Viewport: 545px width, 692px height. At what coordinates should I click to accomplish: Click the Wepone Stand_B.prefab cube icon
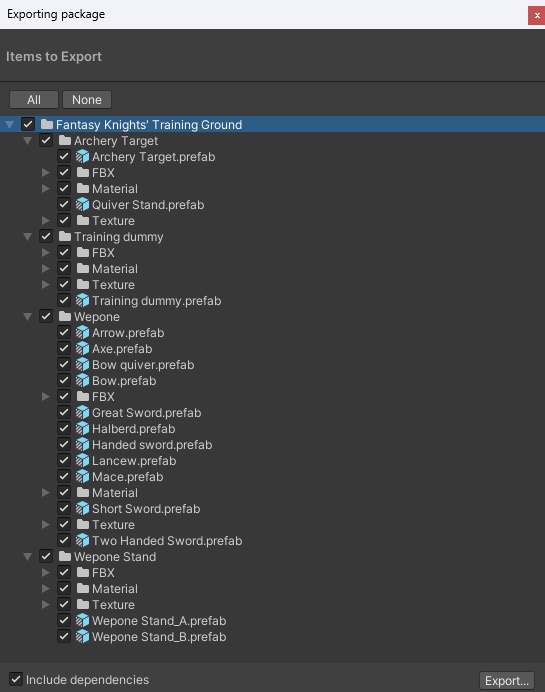click(x=82, y=636)
